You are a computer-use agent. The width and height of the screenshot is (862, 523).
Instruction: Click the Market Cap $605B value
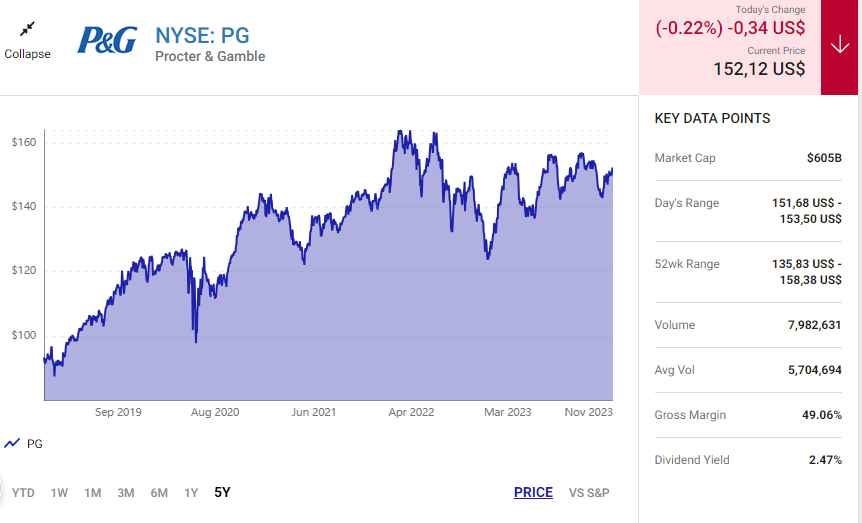tap(824, 158)
